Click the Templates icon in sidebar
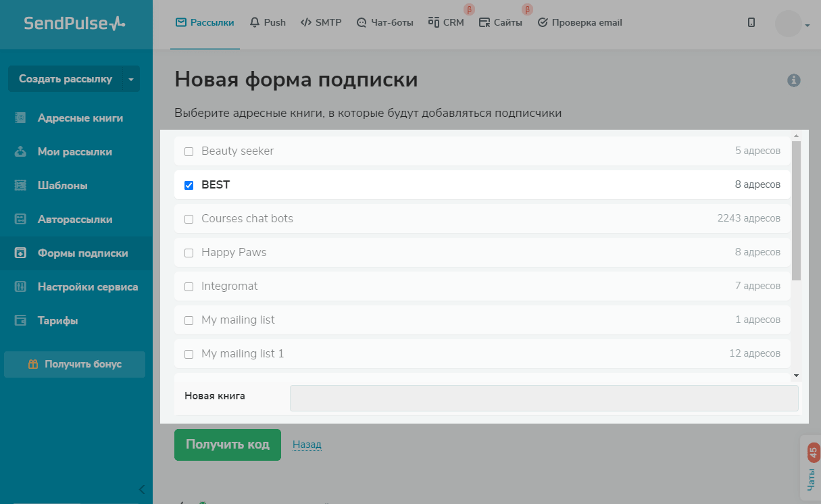 20,185
